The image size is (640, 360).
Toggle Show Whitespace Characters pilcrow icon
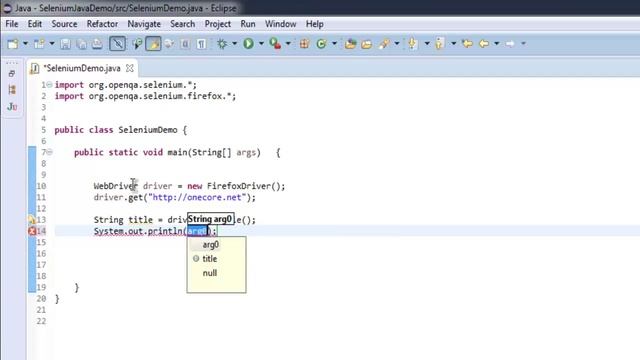[201, 44]
